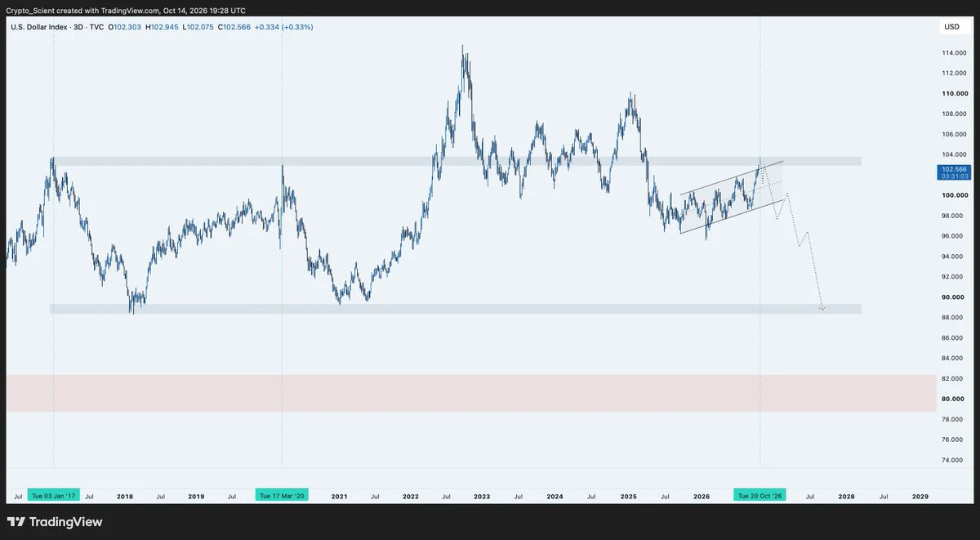Click the 108.000 price axis label
Screen dimensions: 980x540
(955, 114)
